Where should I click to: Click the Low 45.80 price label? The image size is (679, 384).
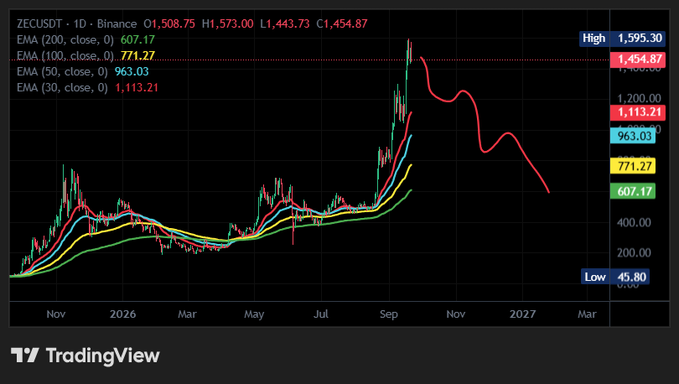point(615,277)
